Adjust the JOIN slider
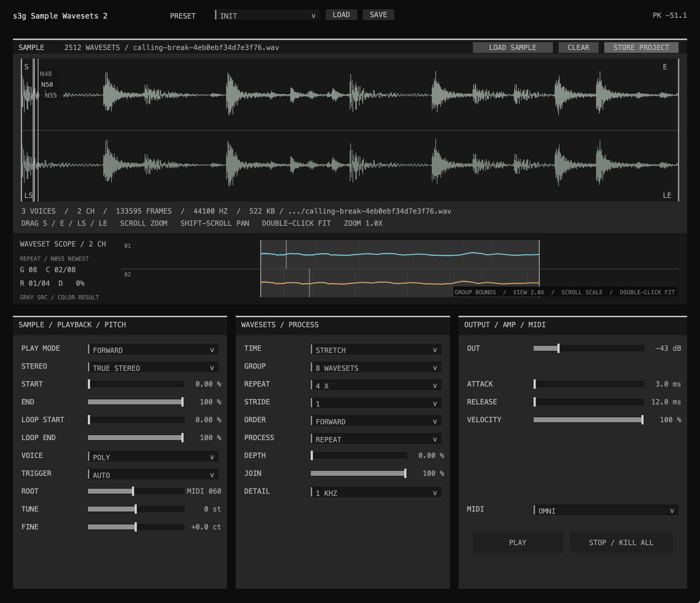The height and width of the screenshot is (603, 700). tap(359, 473)
